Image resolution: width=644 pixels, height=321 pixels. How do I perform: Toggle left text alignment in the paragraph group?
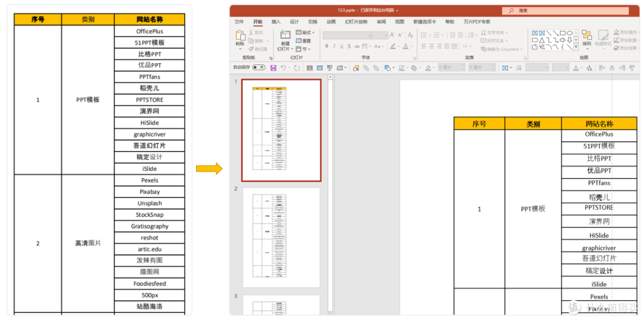tap(425, 46)
